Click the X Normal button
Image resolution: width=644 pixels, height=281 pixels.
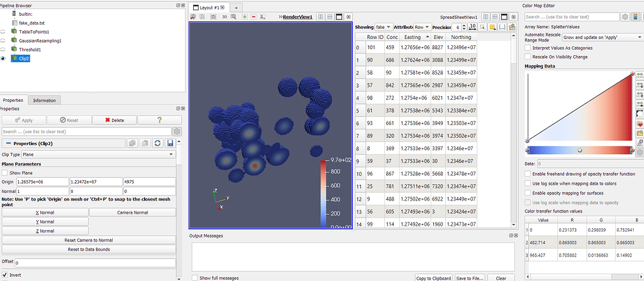coord(45,212)
